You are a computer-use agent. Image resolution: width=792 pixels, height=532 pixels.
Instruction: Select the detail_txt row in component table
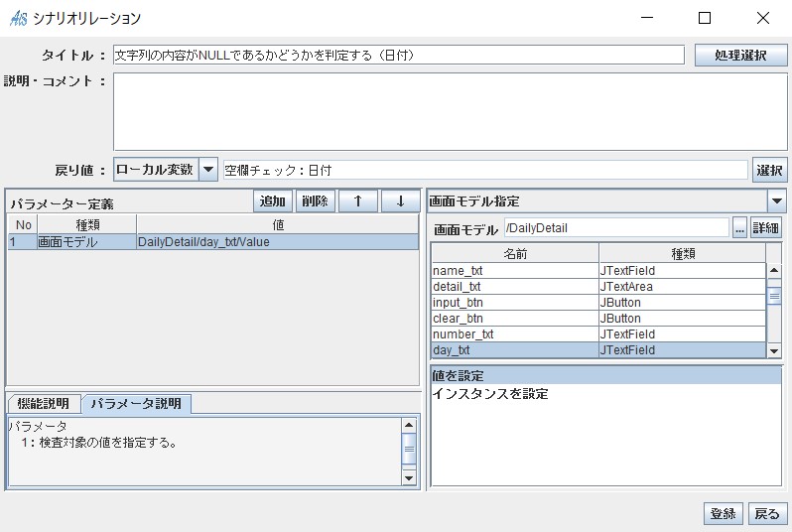click(514, 287)
